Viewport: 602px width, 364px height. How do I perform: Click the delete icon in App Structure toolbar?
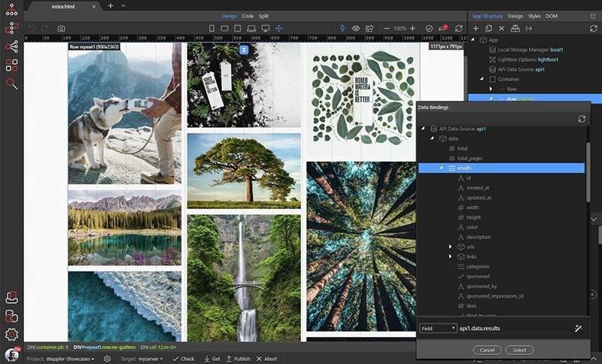502,29
